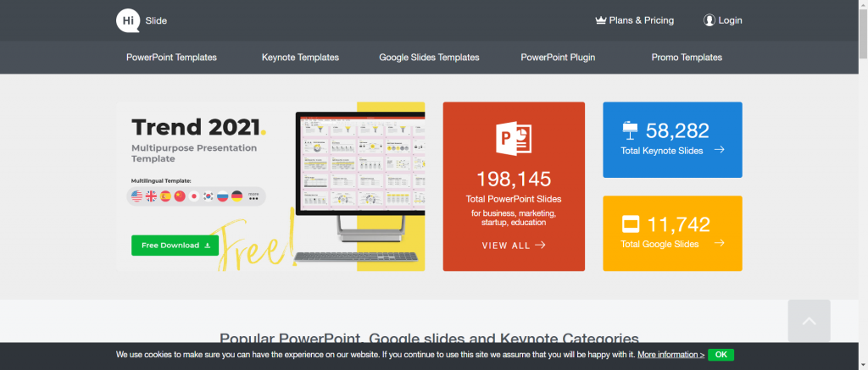Select the United States flag icon

pyautogui.click(x=136, y=196)
